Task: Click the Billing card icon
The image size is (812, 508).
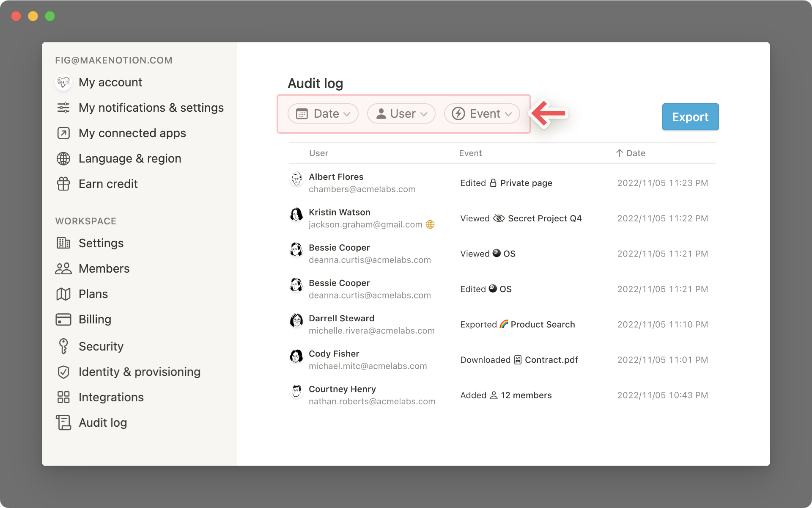Action: 63,319
